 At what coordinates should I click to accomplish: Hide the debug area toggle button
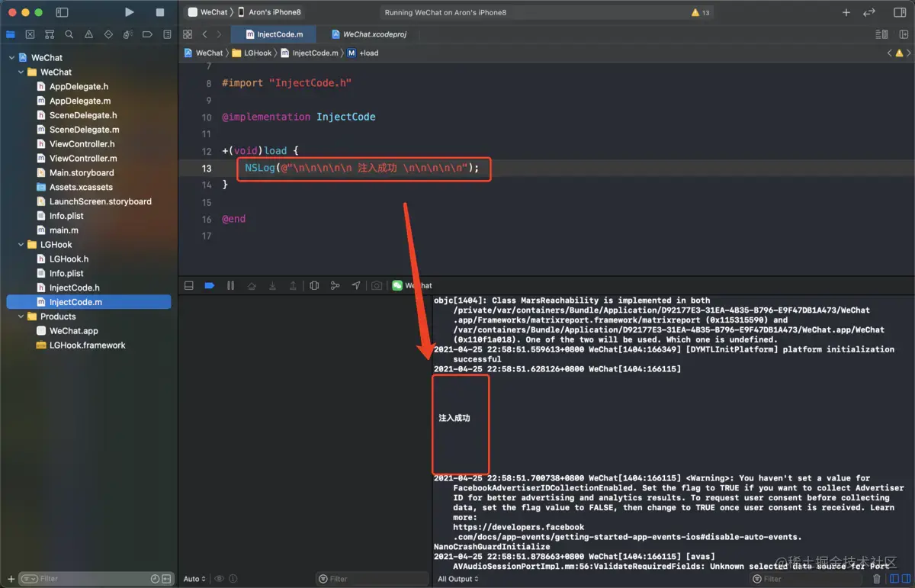(189, 285)
